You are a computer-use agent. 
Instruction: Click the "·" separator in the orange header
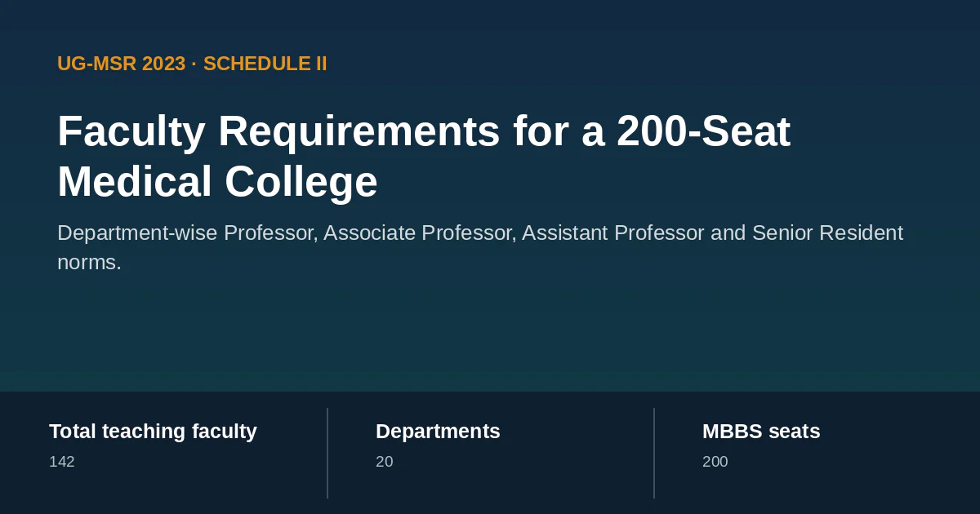pos(194,64)
